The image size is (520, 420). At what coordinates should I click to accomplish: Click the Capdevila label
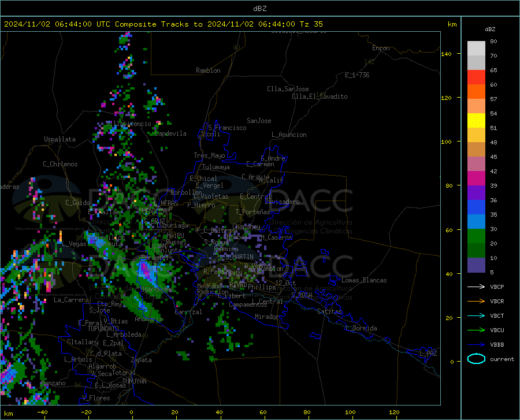tap(171, 133)
